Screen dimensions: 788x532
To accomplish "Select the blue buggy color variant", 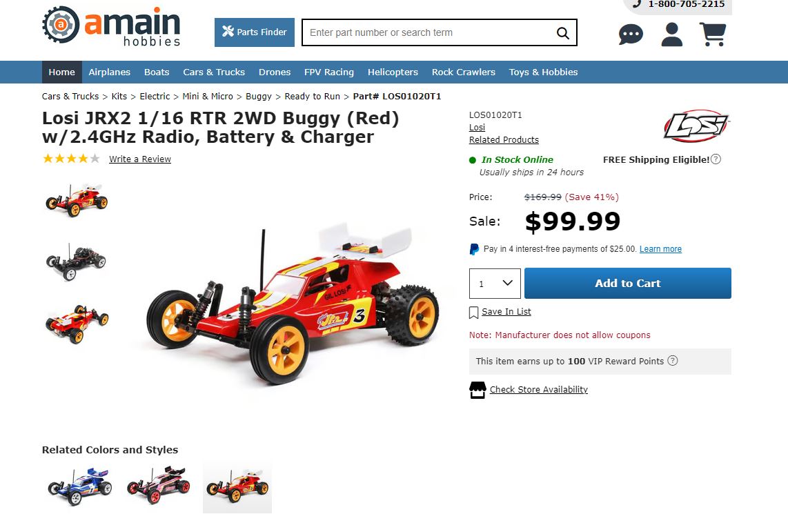I will pyautogui.click(x=80, y=485).
